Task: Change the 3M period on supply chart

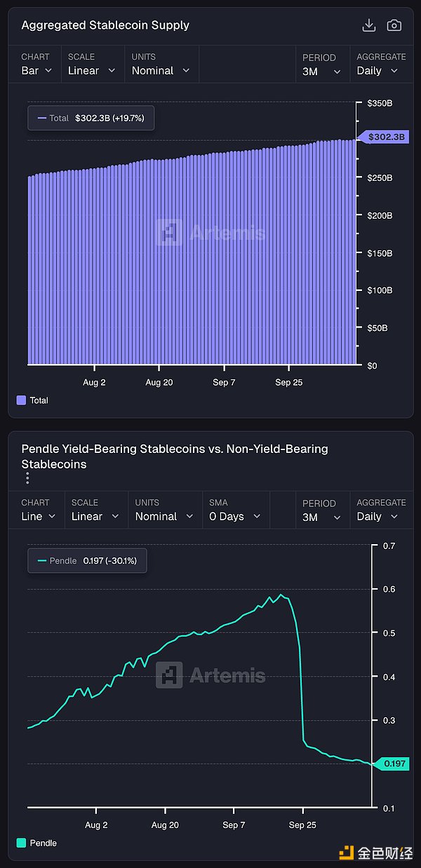Action: pyautogui.click(x=321, y=71)
